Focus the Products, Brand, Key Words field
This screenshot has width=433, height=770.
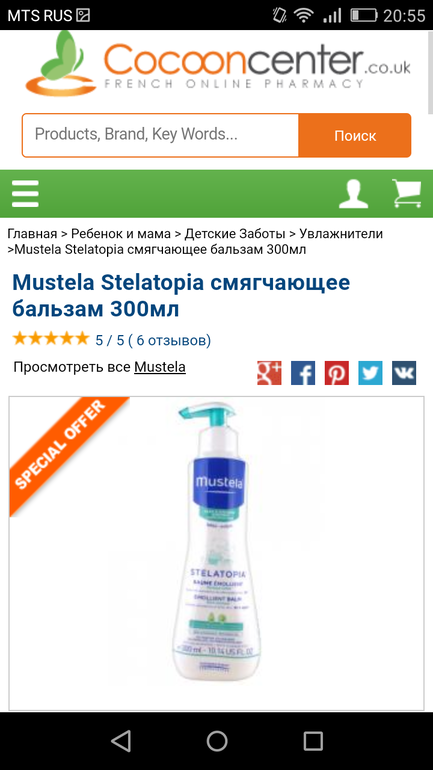tap(161, 136)
